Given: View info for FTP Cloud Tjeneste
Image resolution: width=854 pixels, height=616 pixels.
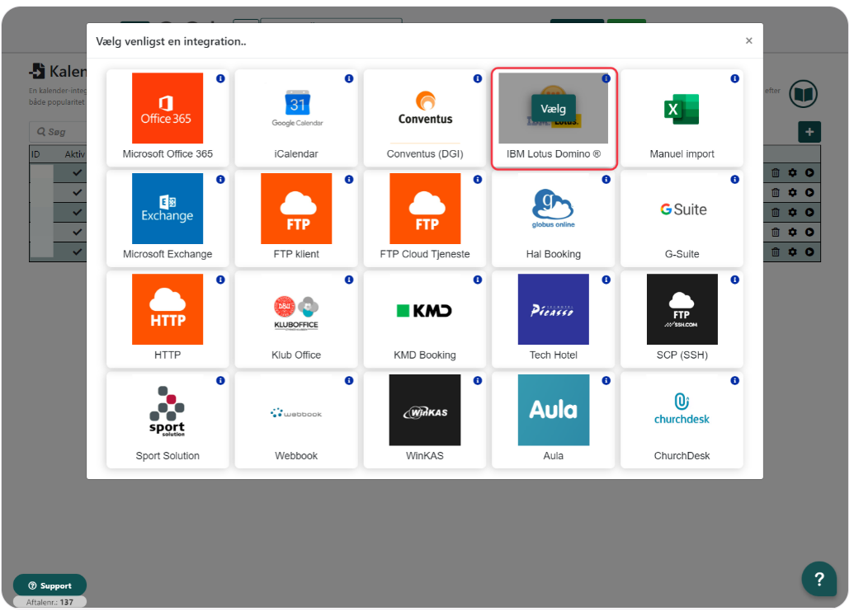Looking at the screenshot, I should coord(478,179).
